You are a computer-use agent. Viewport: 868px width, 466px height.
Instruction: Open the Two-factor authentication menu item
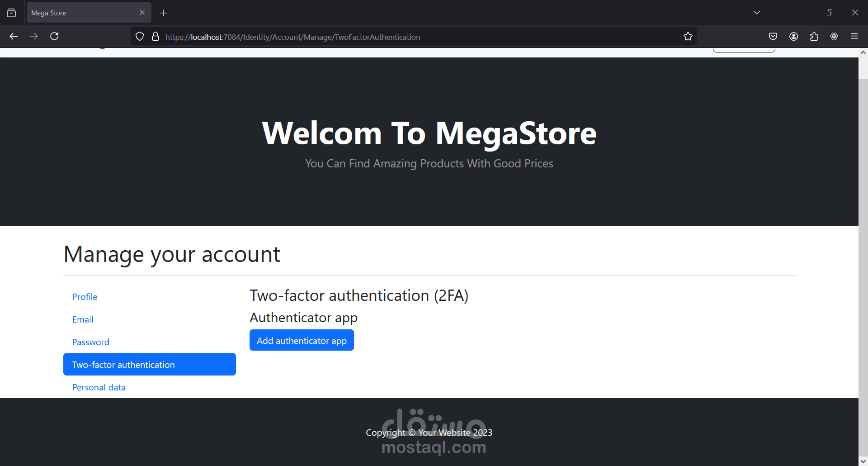point(149,365)
